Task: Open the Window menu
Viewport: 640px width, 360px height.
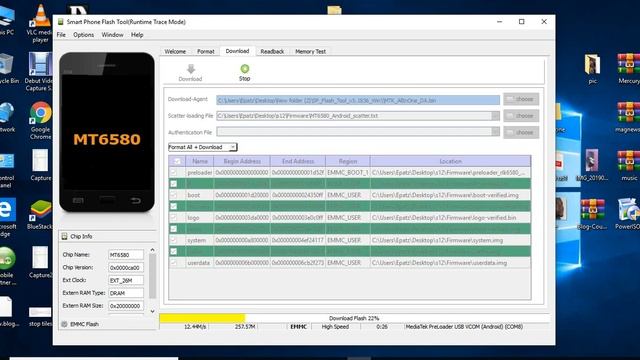Action: click(112, 35)
